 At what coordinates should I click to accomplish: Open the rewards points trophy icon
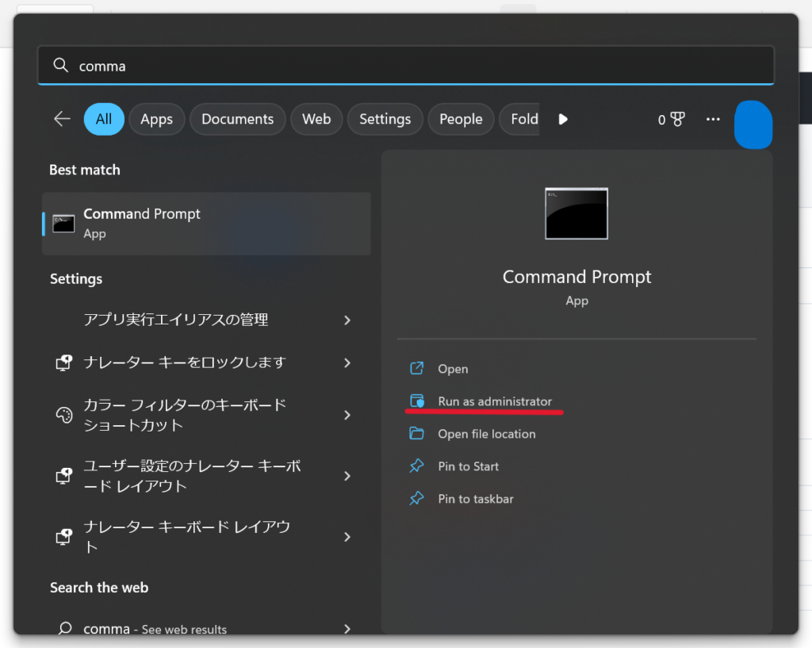tap(677, 120)
